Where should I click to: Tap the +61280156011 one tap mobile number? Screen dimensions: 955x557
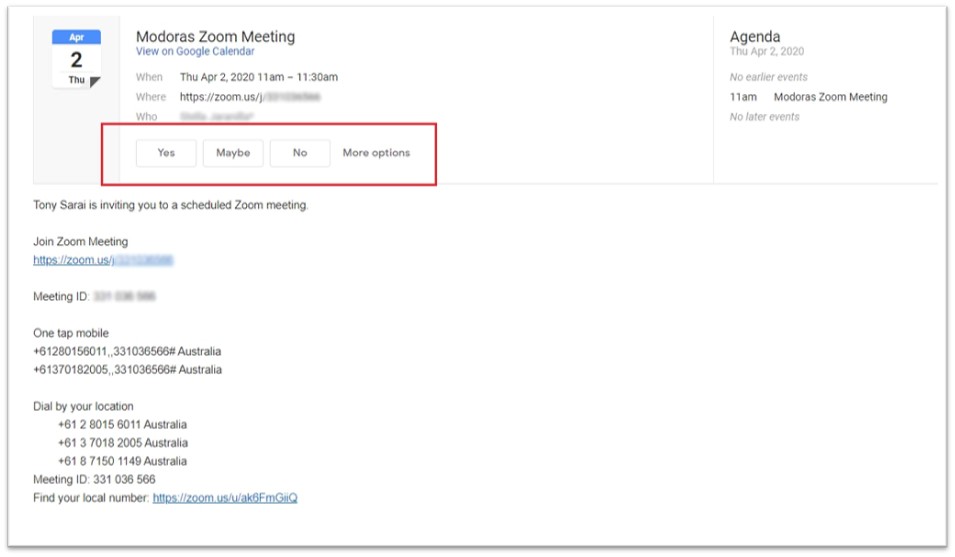pos(127,352)
